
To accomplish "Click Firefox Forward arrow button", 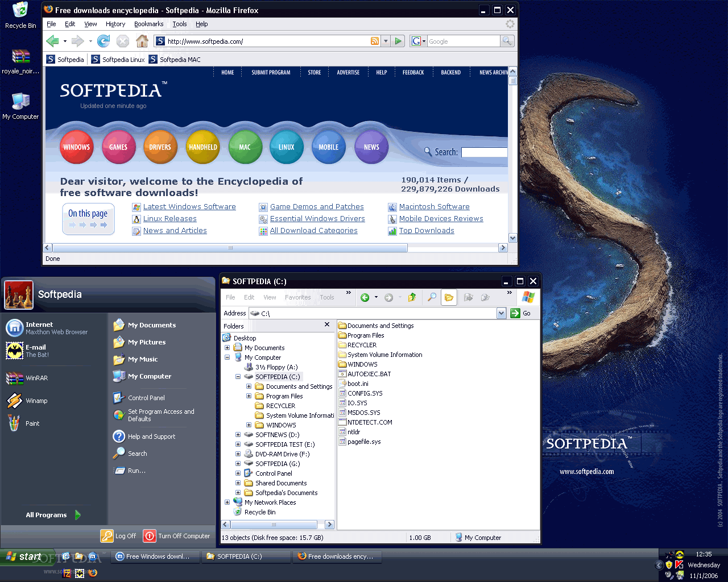I will (78, 41).
